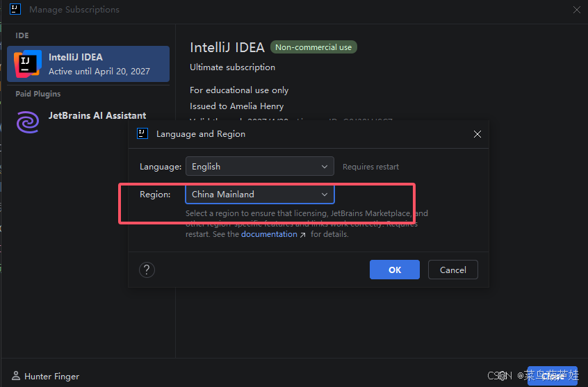Click the 'For educational use only' text
The image size is (588, 387).
point(239,90)
